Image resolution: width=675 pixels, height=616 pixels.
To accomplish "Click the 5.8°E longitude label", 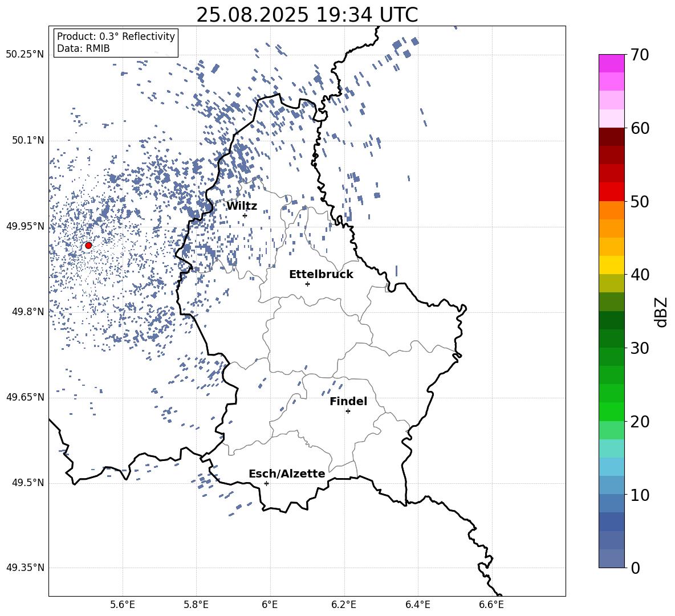I will click(196, 605).
